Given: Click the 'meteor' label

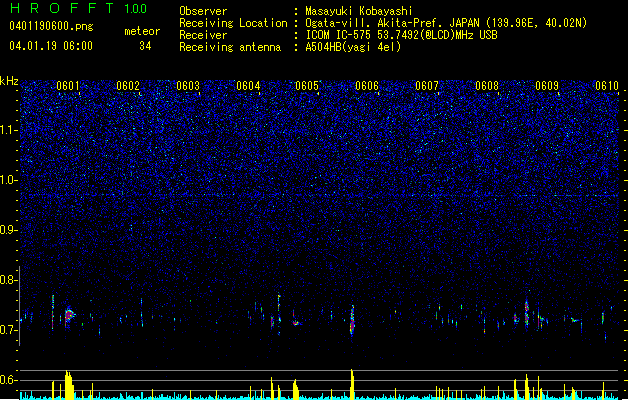Looking at the screenshot, I should (142, 31).
